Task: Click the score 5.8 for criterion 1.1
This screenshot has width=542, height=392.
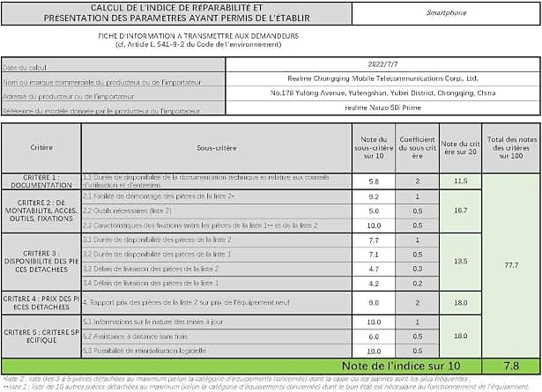Action: (374, 181)
